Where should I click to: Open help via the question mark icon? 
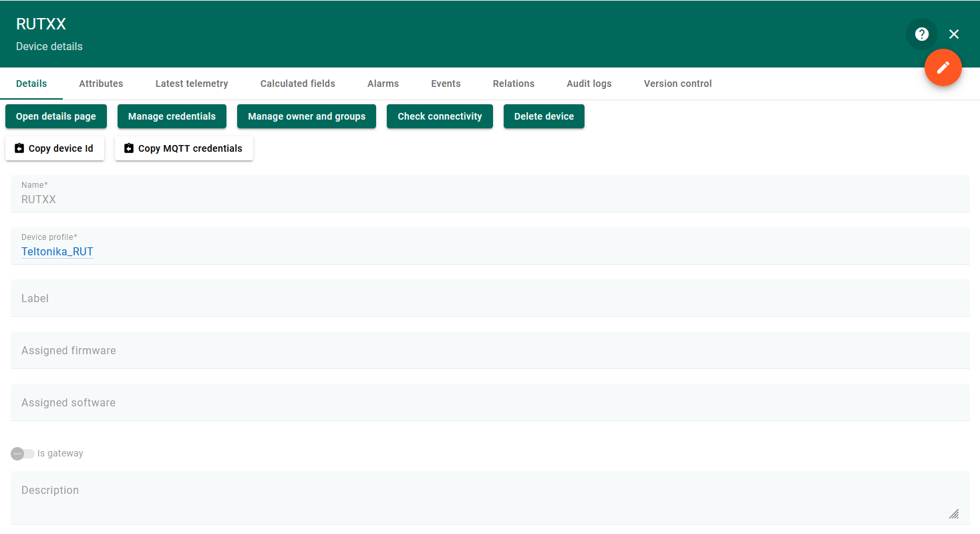coord(921,34)
